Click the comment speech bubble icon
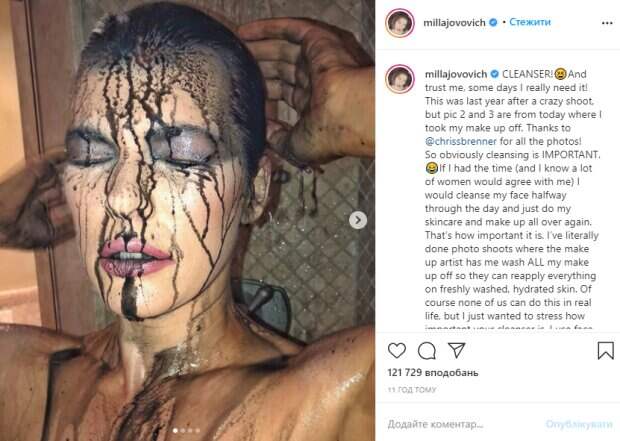620x441 pixels. pyautogui.click(x=426, y=351)
